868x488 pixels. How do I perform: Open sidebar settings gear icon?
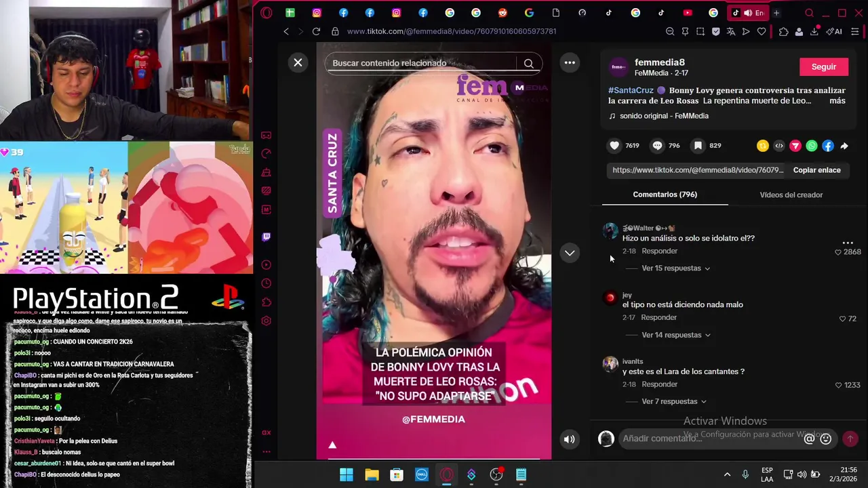click(x=267, y=321)
